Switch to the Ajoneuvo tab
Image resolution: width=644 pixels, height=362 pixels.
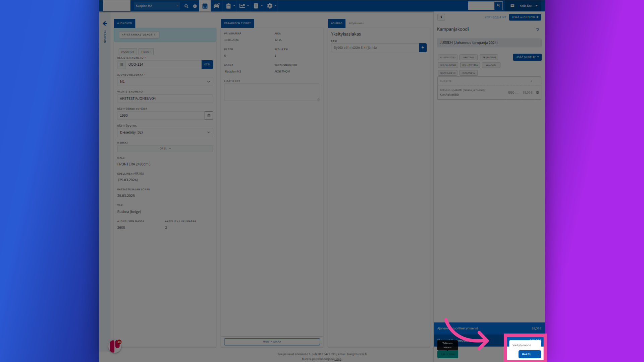[x=124, y=23]
